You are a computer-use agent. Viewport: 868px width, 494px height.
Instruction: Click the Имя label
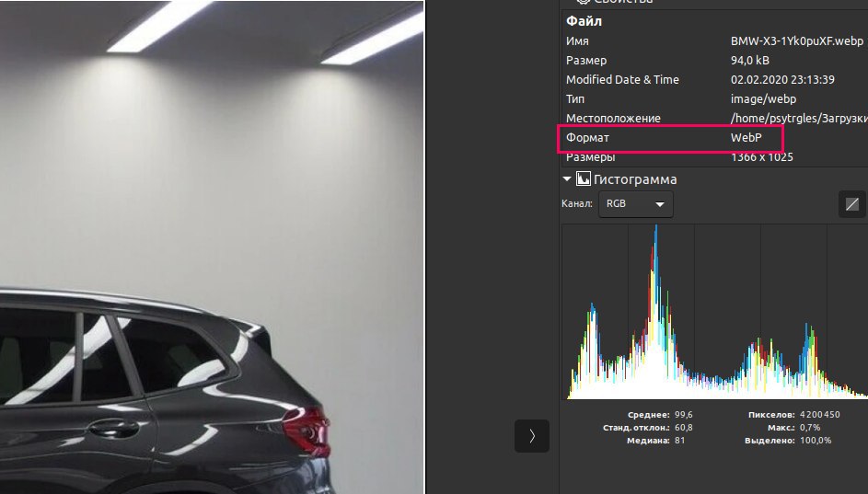pyautogui.click(x=577, y=40)
